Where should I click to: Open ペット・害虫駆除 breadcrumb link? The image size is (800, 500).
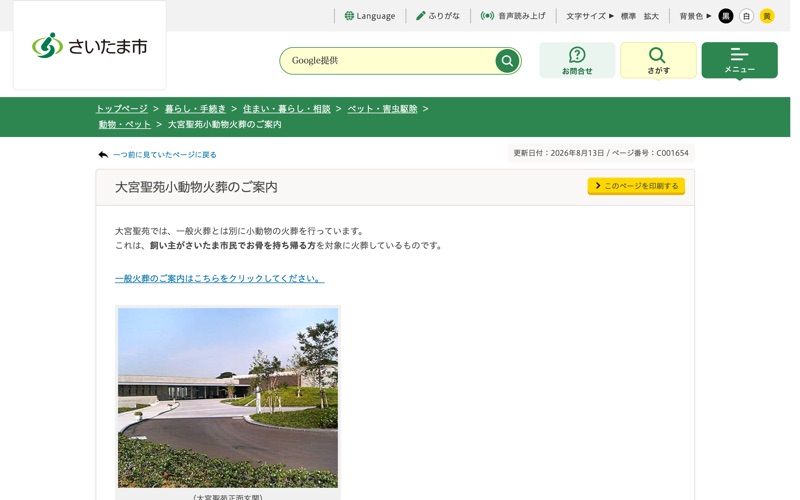pos(383,109)
